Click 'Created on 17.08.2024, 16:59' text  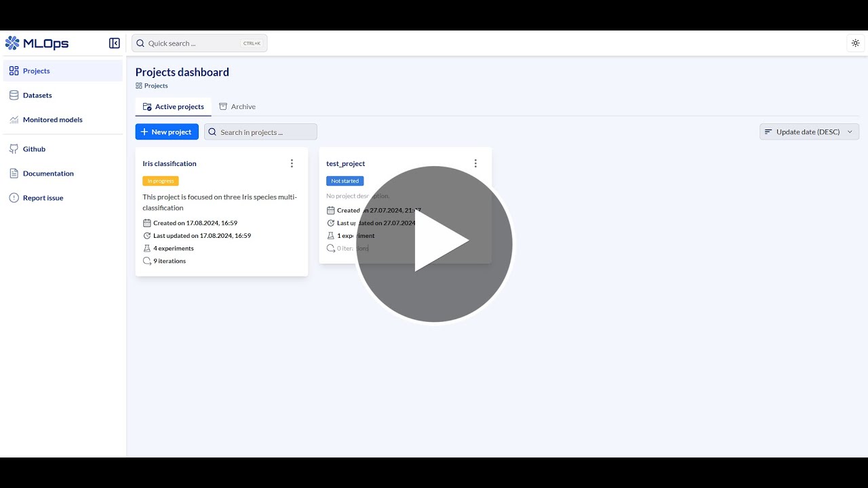[x=195, y=223]
